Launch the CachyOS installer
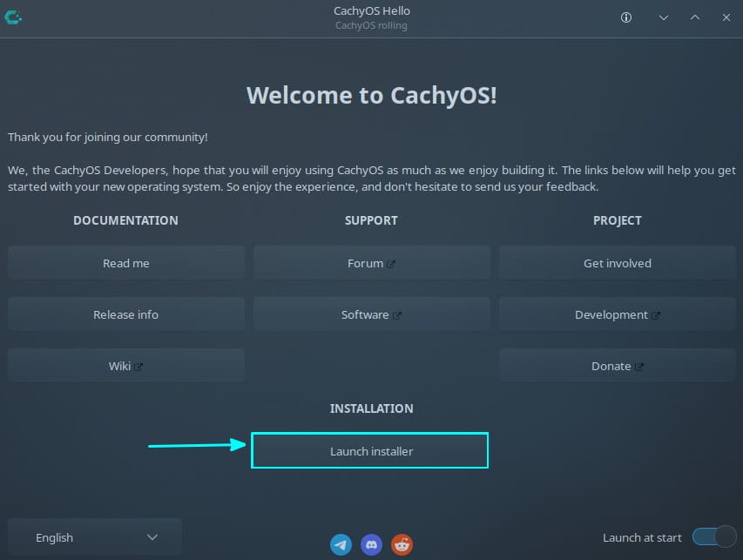Image resolution: width=743 pixels, height=560 pixels. 370,451
